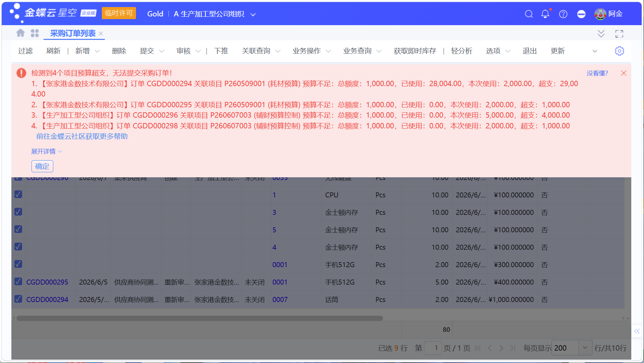Open the 没看懂? help link
Image resolution: width=644 pixels, height=363 pixels.
[x=597, y=73]
